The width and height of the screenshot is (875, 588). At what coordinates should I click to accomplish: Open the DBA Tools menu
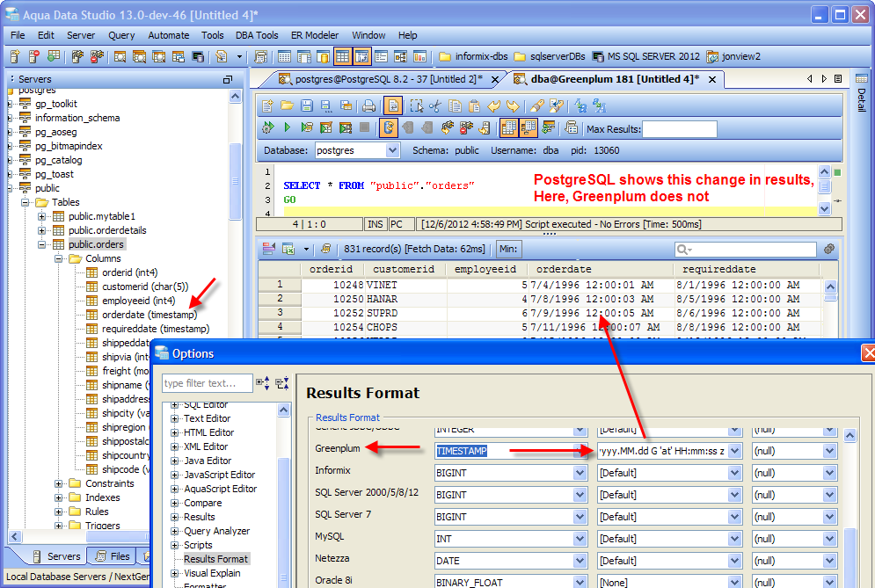tap(257, 35)
